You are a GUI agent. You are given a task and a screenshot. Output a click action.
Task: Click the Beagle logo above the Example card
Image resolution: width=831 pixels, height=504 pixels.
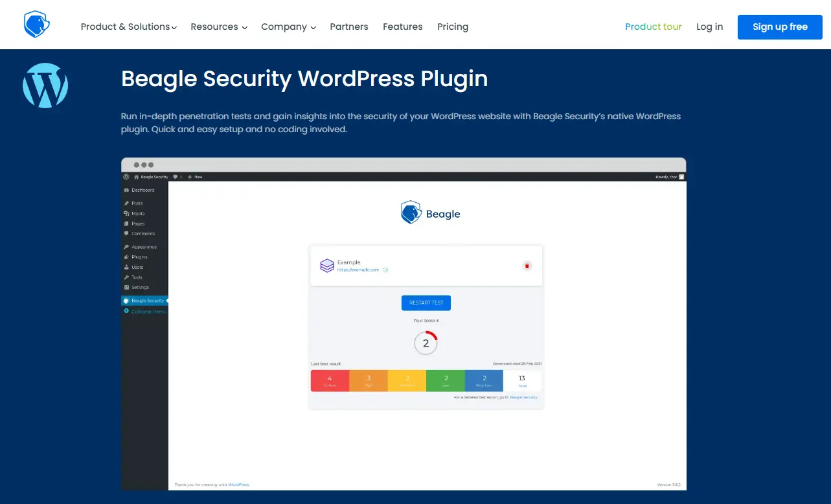(431, 212)
